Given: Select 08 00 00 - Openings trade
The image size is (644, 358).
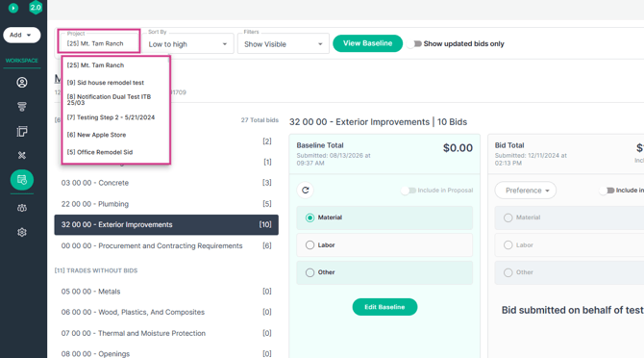Looking at the screenshot, I should [166, 353].
